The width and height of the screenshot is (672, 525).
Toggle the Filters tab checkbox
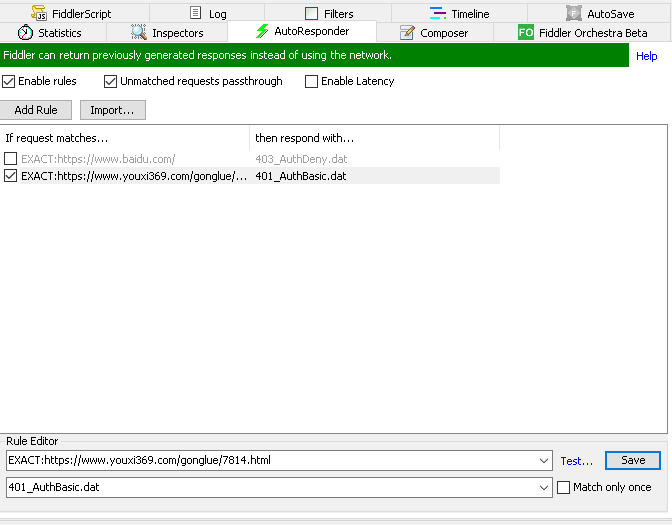click(312, 14)
